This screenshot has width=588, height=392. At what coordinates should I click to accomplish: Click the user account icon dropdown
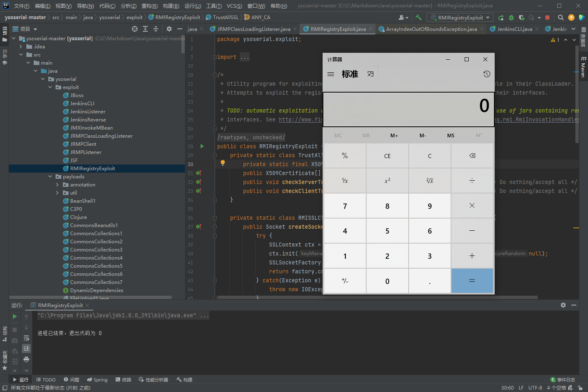(403, 17)
